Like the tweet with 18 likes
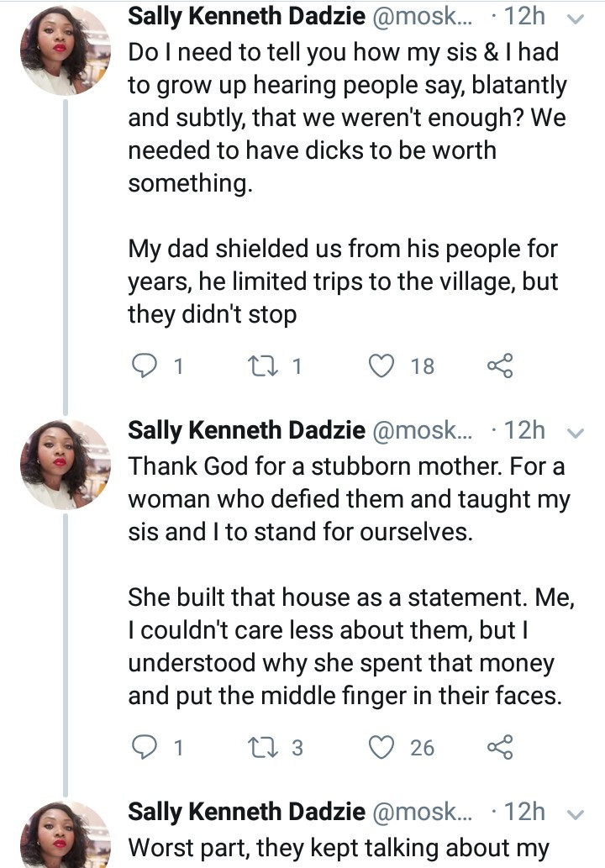The image size is (605, 868). point(382,365)
